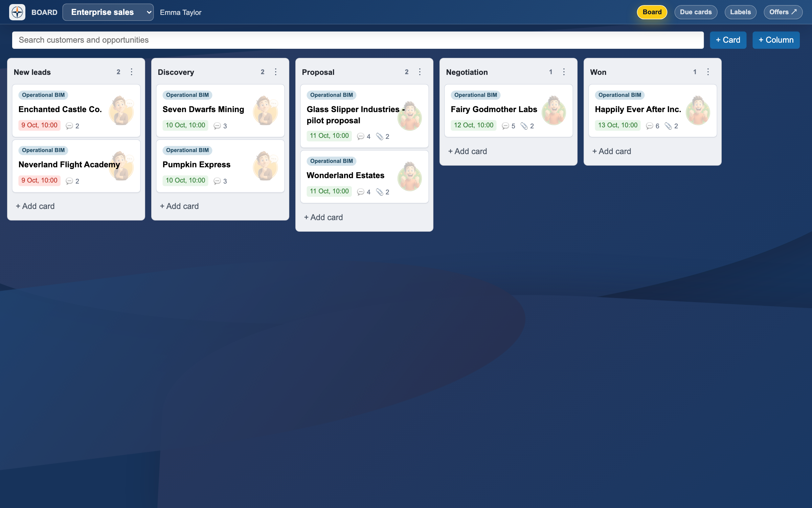Add card to Proposal column
The image size is (812, 508).
(323, 217)
